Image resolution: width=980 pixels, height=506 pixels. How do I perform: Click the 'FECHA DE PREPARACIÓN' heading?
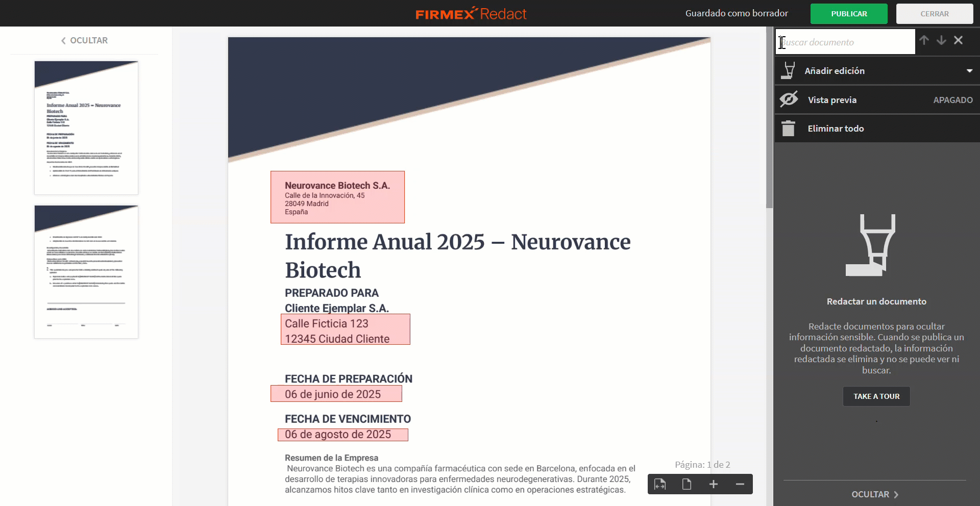(349, 379)
